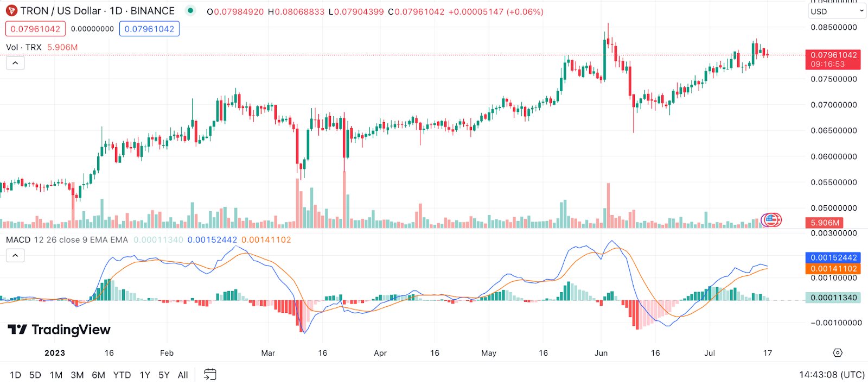Click the volume value 5.906M in legend

click(62, 47)
